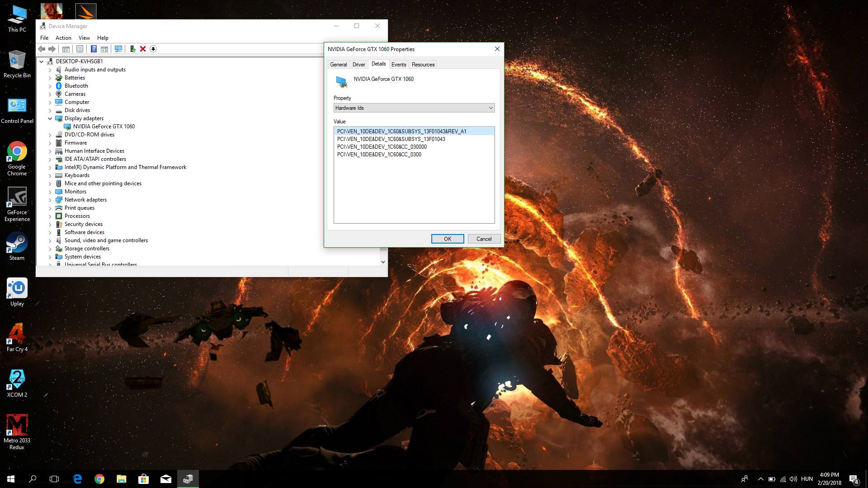The width and height of the screenshot is (868, 488).
Task: Collapse the Display adapters tree node
Action: coord(50,118)
